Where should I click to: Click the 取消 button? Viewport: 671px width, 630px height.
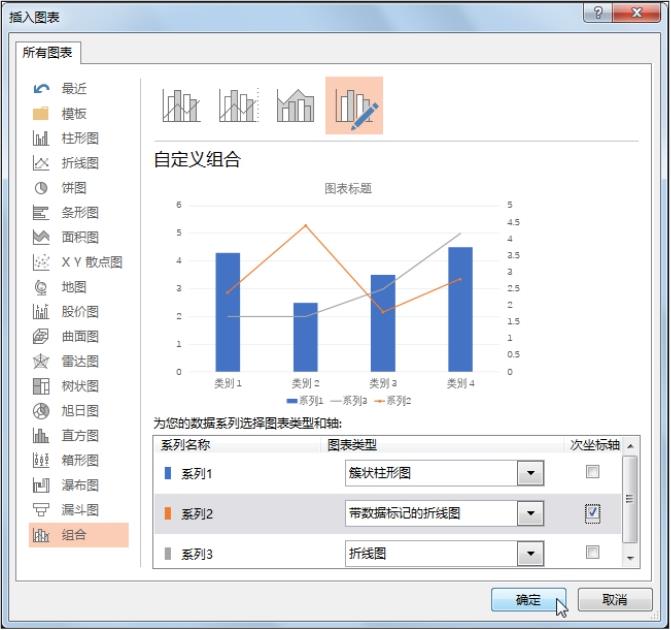(616, 600)
